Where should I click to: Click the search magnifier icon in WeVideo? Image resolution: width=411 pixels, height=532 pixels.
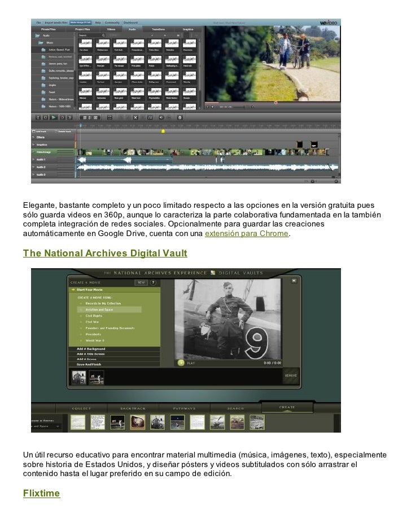(103, 35)
